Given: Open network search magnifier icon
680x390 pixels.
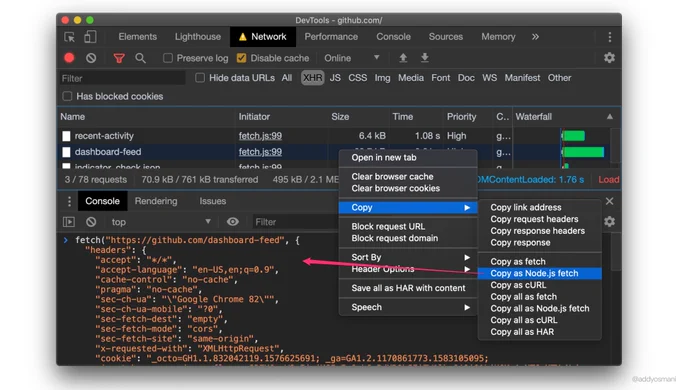Looking at the screenshot, I should 140,58.
